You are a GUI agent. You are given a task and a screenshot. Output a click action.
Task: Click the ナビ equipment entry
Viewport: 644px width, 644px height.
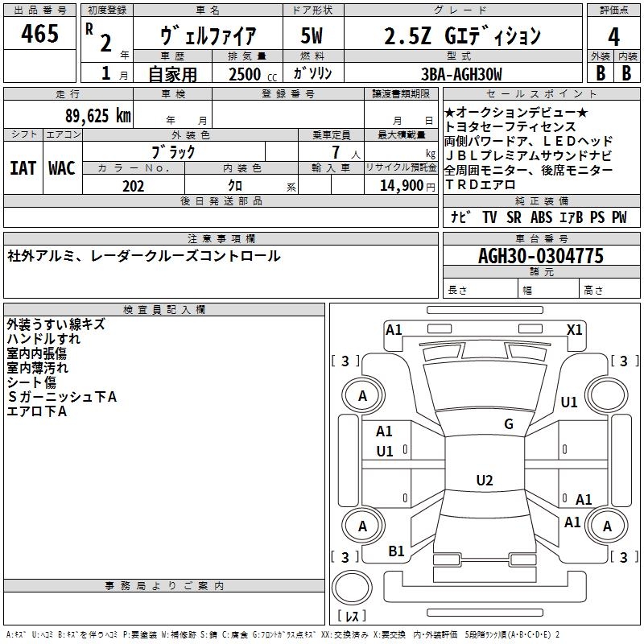[x=460, y=217]
